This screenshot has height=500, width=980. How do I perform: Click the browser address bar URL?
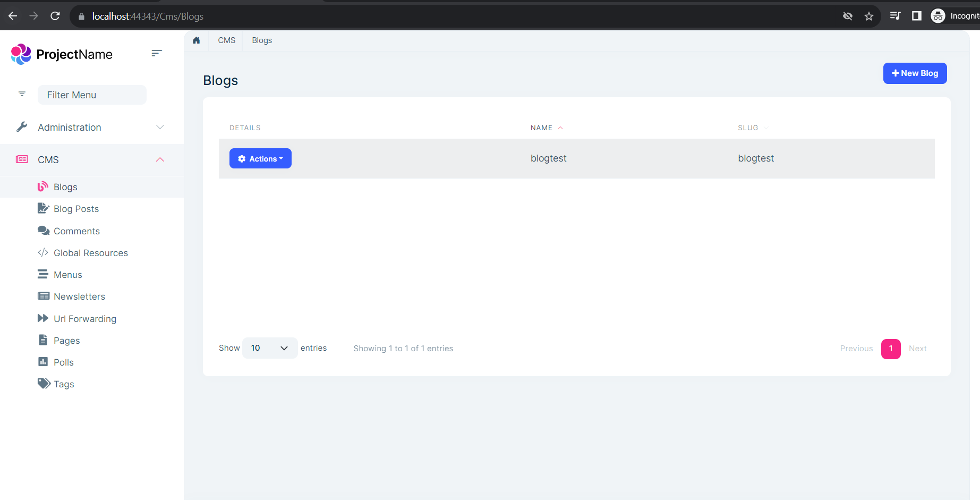click(148, 16)
